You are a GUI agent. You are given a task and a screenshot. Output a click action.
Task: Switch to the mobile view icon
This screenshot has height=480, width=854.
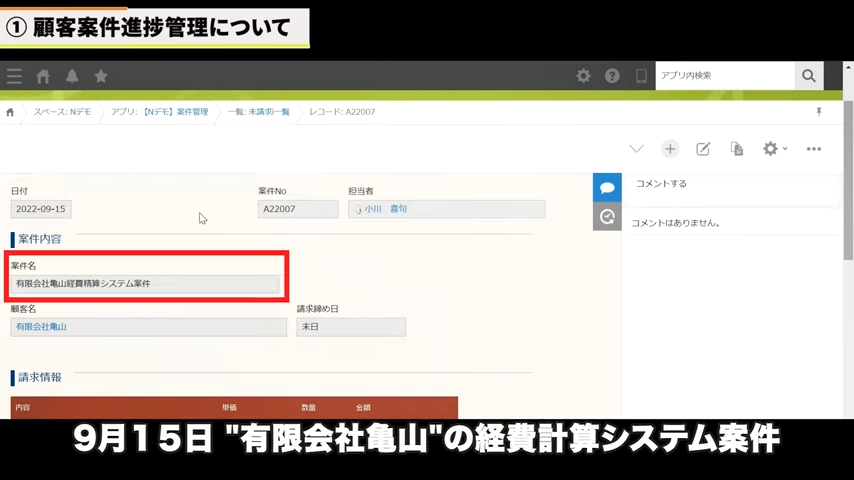(642, 76)
